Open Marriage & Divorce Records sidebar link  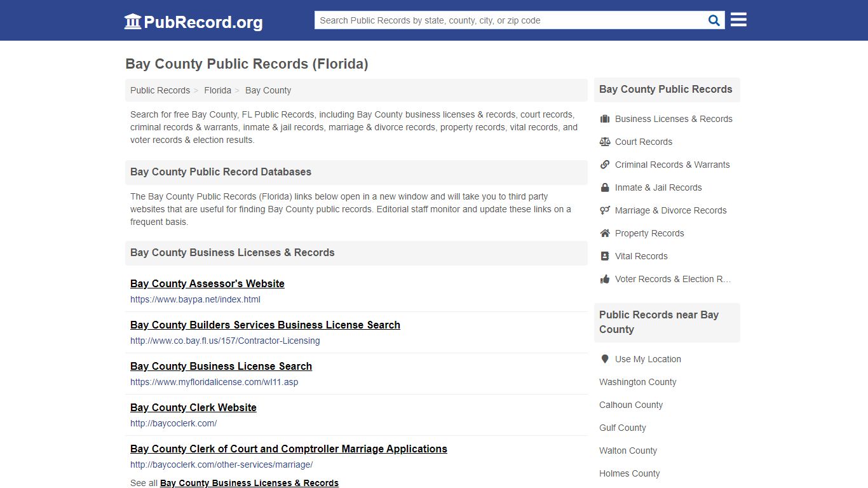coord(670,210)
